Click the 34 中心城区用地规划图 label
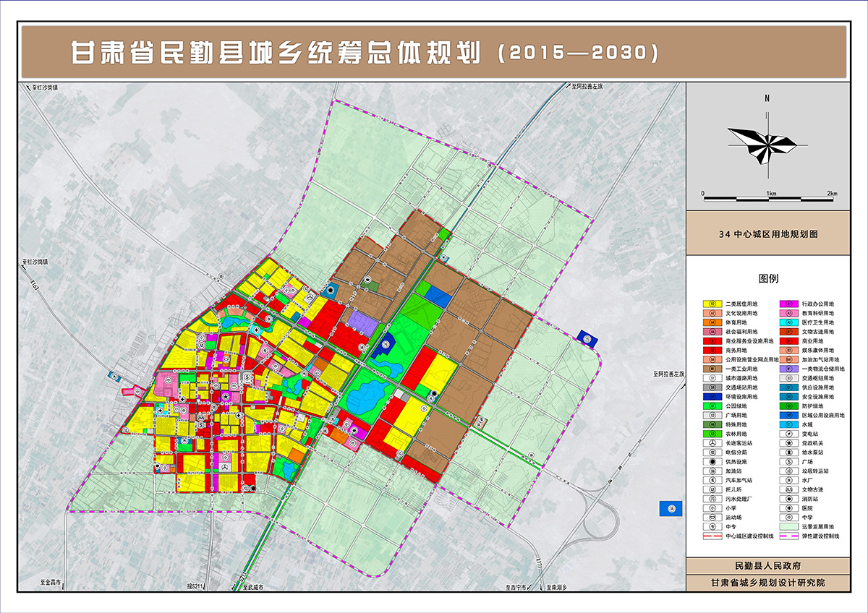Screen dimensions: 868x613 point(767,235)
